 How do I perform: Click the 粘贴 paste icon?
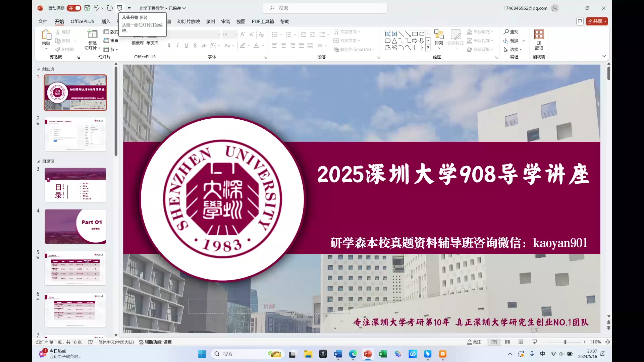[46, 35]
